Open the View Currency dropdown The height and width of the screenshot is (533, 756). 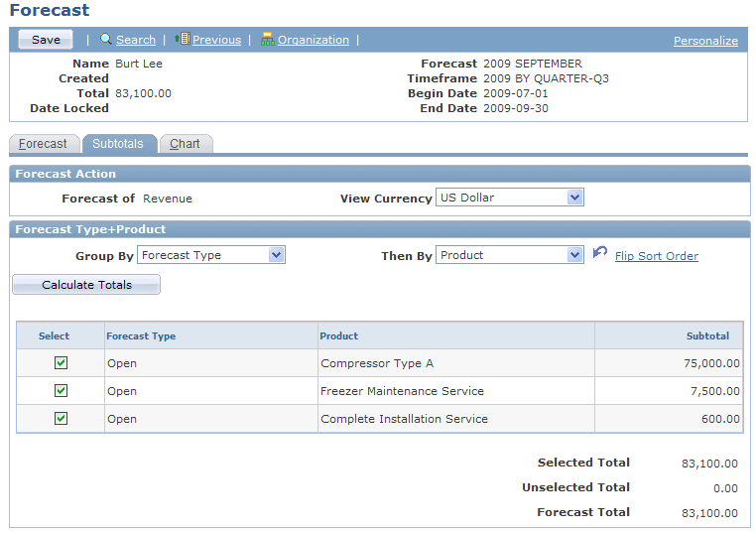click(510, 198)
